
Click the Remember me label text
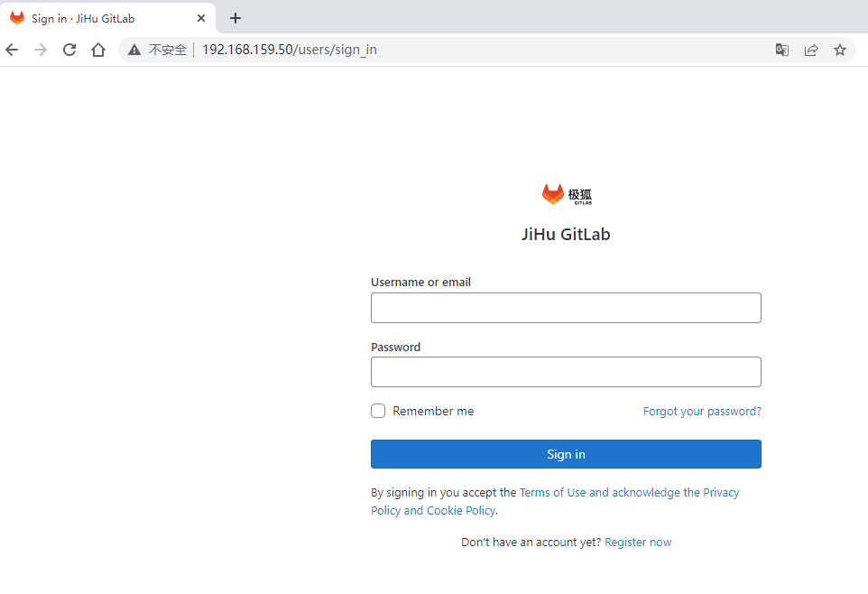(x=433, y=411)
